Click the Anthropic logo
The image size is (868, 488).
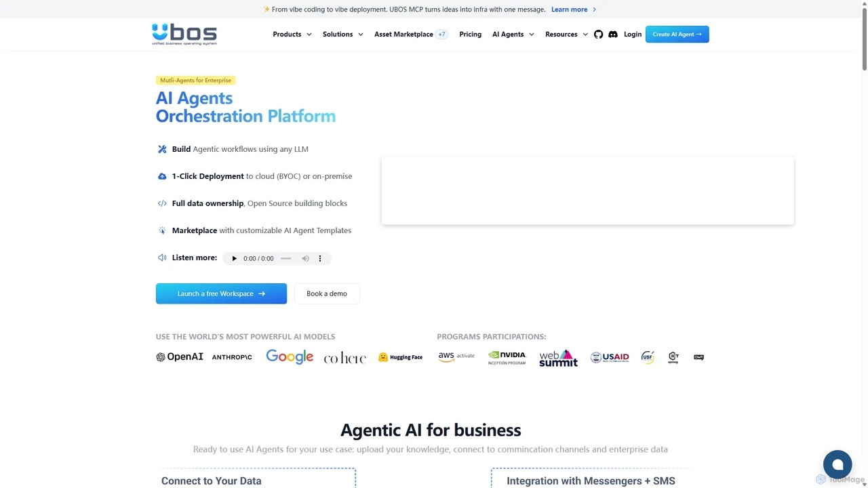tap(232, 357)
